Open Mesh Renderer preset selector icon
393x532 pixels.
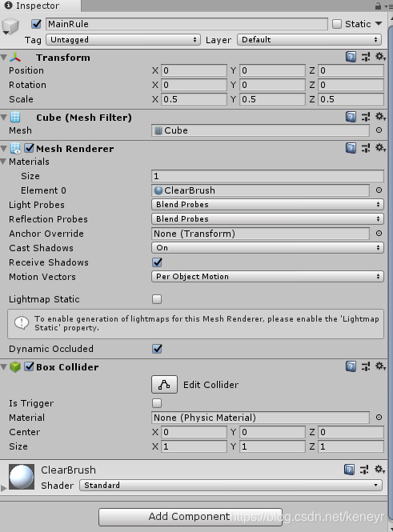(366, 148)
